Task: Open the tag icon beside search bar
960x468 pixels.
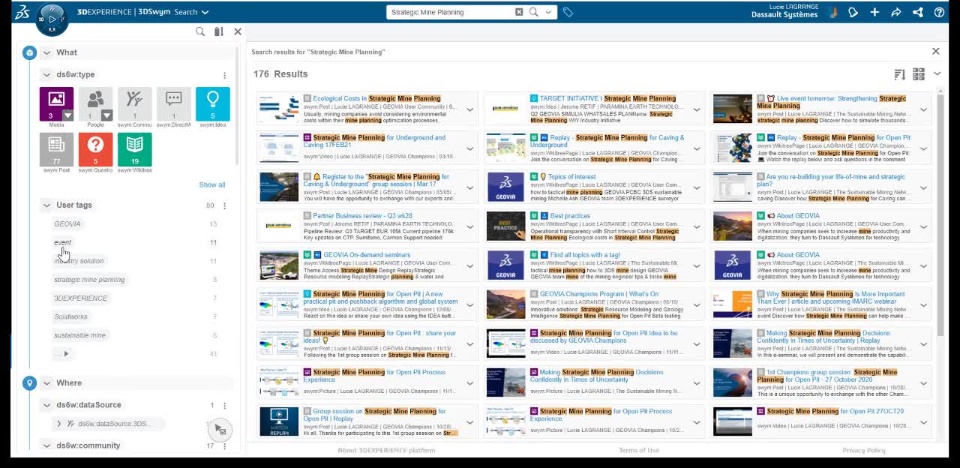Action: point(568,12)
